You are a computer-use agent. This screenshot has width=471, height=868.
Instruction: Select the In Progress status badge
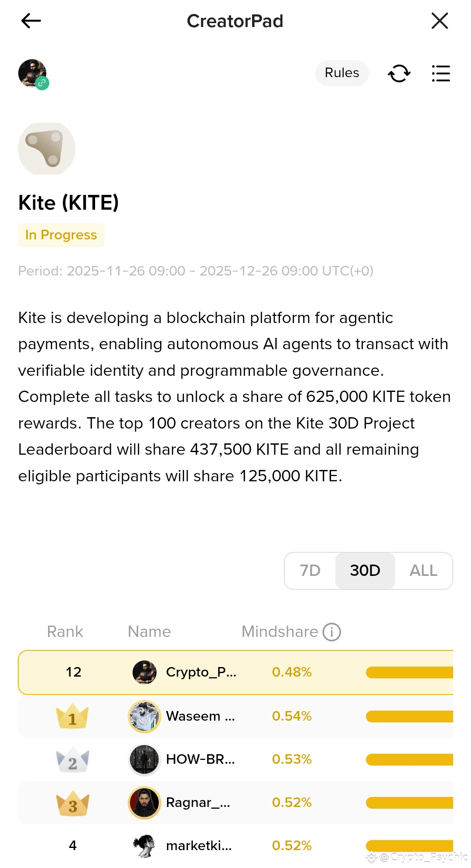click(61, 235)
